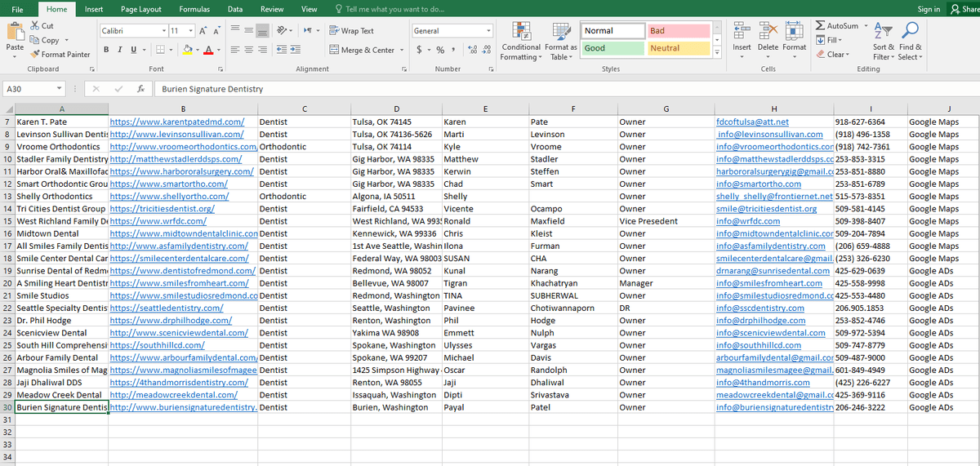Expand the Name Box dropdown arrow
Screen dimensions: 980x466
coord(60,89)
